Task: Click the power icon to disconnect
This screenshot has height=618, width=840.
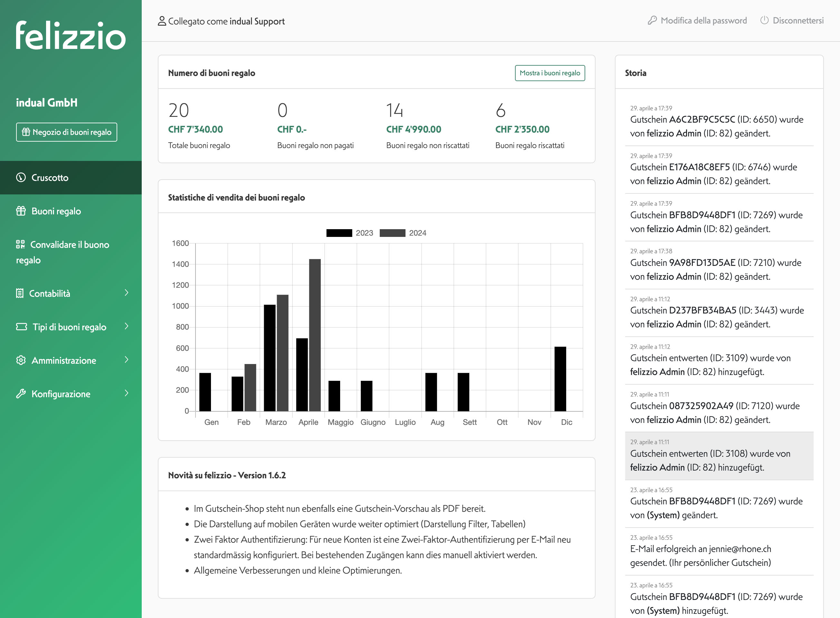Action: click(x=764, y=20)
